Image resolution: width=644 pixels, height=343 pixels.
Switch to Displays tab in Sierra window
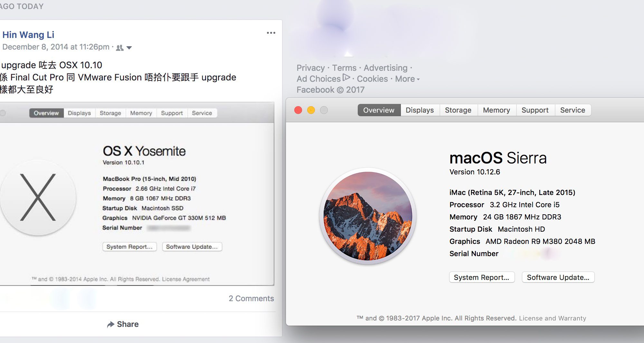(420, 110)
